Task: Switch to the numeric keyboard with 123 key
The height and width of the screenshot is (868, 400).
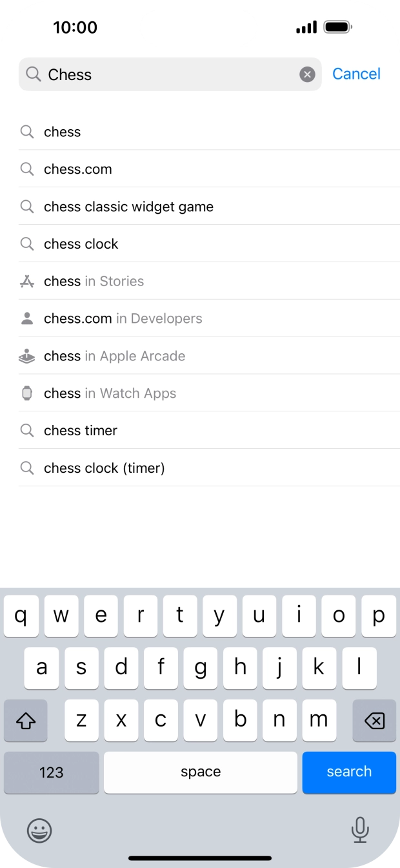Action: tap(51, 772)
